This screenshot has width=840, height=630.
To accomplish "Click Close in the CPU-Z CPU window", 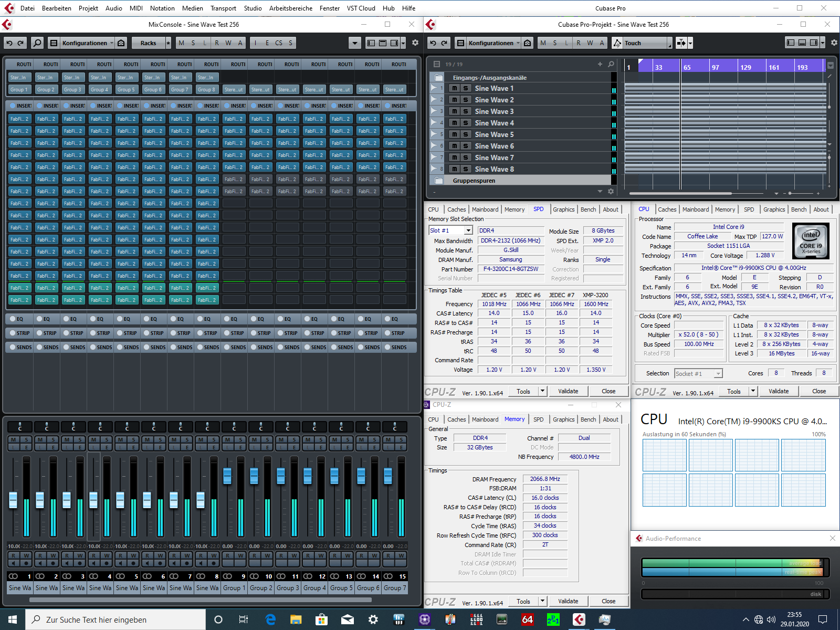I will tap(819, 391).
